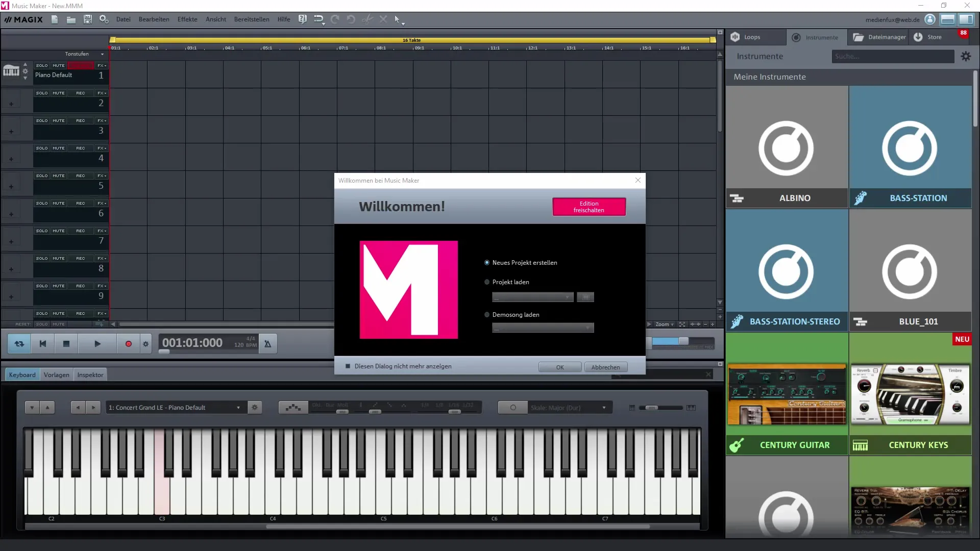The height and width of the screenshot is (551, 980).
Task: Click the context help icon in toolbar
Action: (303, 19)
